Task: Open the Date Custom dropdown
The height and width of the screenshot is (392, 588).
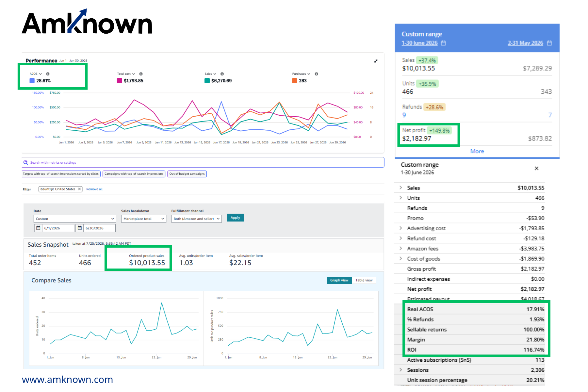Action: tap(74, 219)
